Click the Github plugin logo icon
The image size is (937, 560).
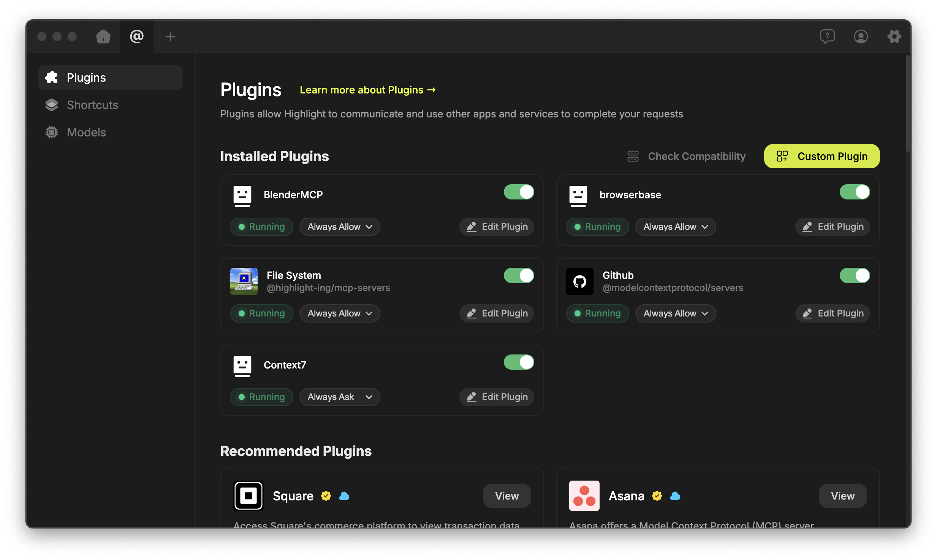579,282
